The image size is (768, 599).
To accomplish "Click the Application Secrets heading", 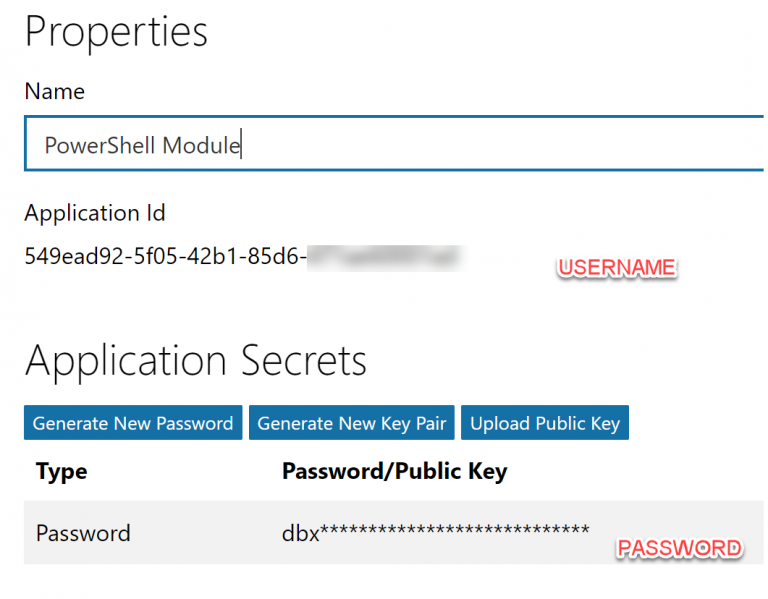I will pyautogui.click(x=195, y=361).
